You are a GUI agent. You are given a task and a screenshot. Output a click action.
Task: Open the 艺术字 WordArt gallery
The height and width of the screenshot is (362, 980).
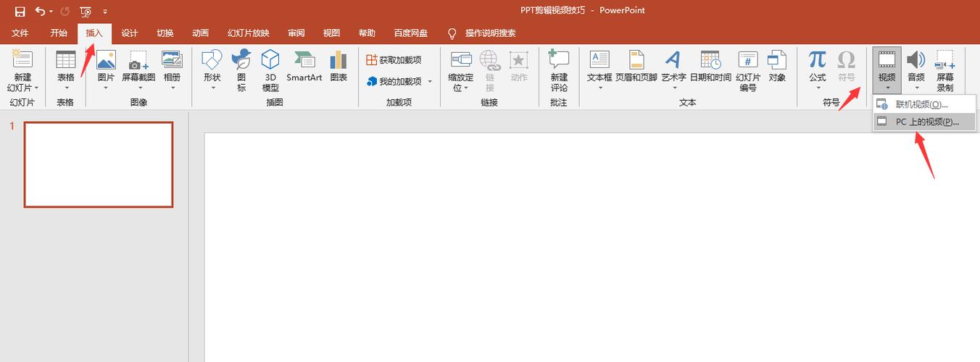click(x=673, y=70)
